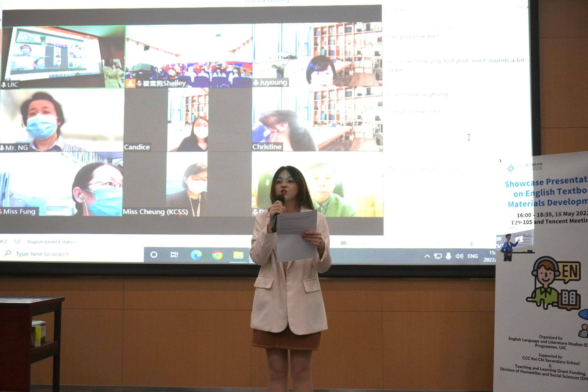This screenshot has height=392, width=588.
Task: Open File Explorer in the taskbar
Action: [238, 255]
